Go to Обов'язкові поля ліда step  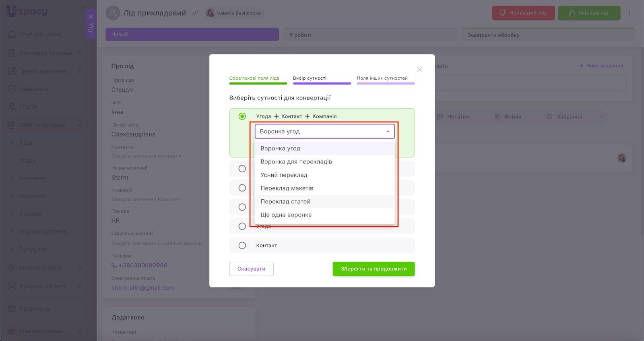pyautogui.click(x=258, y=79)
